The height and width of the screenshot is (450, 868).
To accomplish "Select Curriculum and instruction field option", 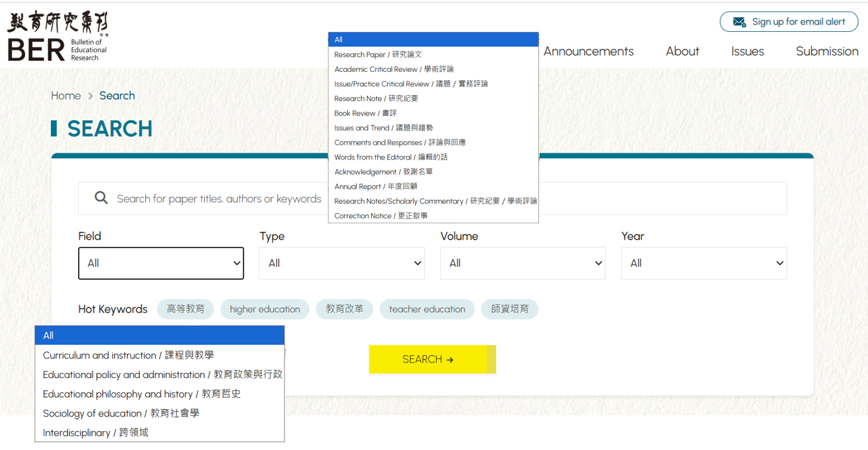I will [128, 355].
